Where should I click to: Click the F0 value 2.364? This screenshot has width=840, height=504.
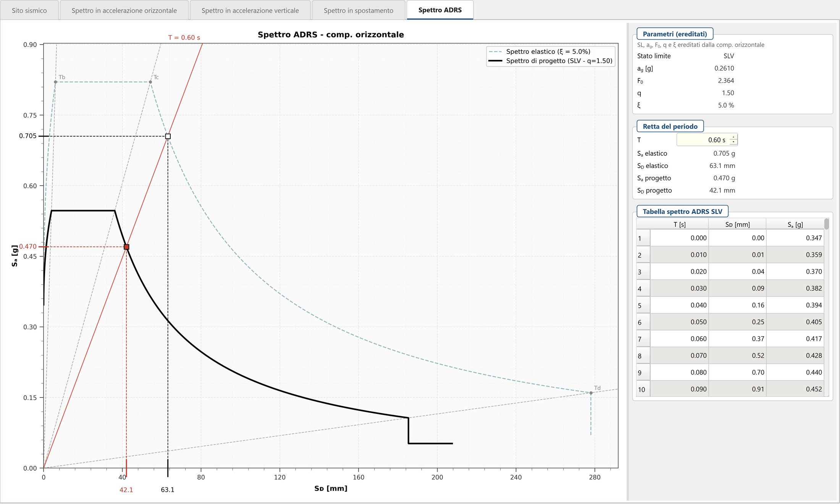[726, 81]
